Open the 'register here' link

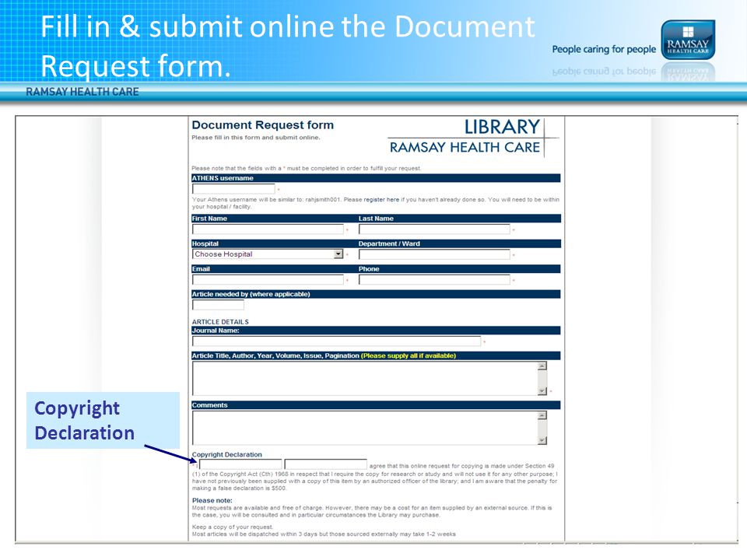click(x=381, y=200)
